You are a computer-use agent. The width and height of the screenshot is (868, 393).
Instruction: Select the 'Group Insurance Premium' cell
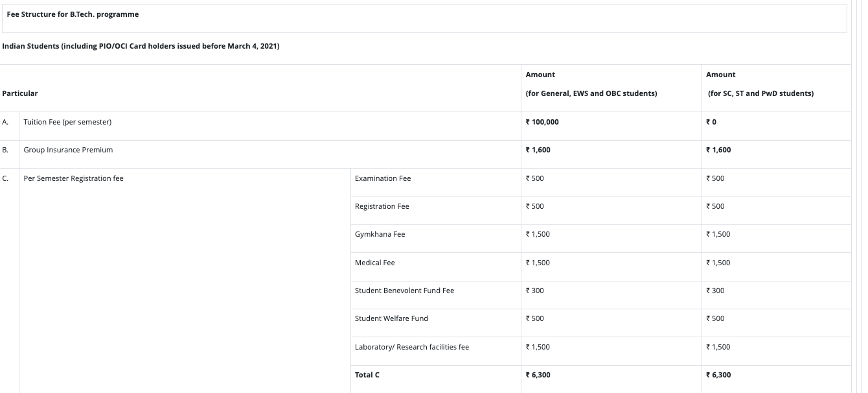click(x=67, y=149)
